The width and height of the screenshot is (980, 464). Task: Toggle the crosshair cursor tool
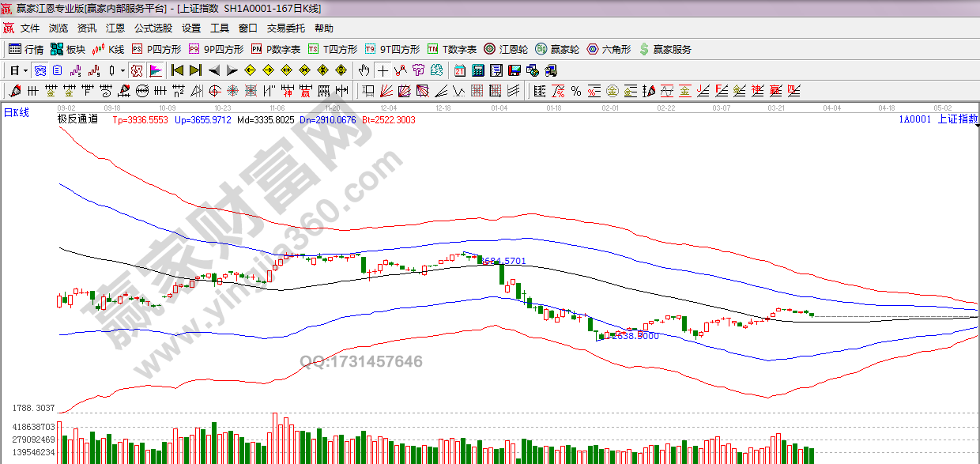(x=383, y=70)
